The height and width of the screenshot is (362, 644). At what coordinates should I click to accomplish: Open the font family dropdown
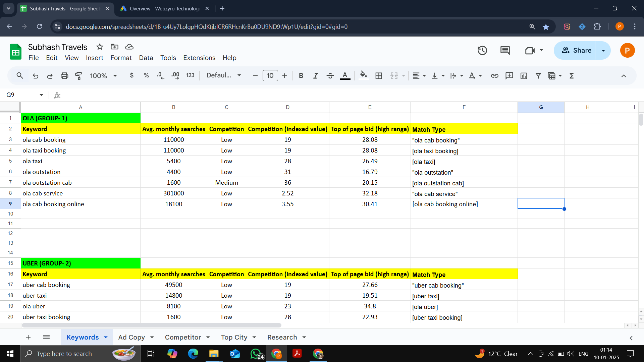click(224, 75)
